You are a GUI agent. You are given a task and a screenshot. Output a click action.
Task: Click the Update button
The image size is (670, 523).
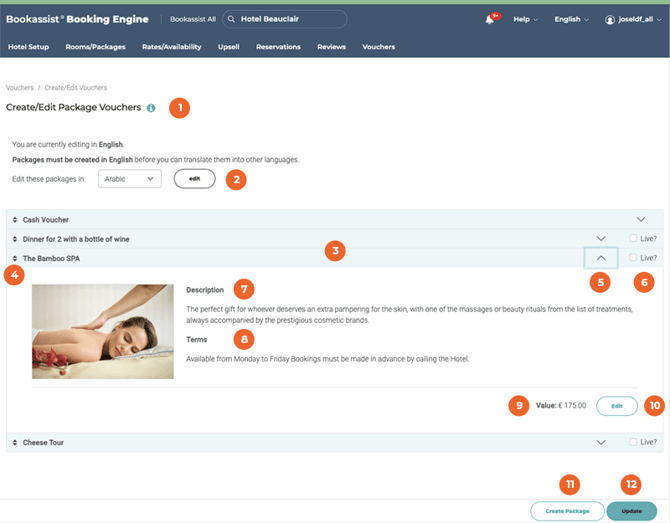(632, 511)
